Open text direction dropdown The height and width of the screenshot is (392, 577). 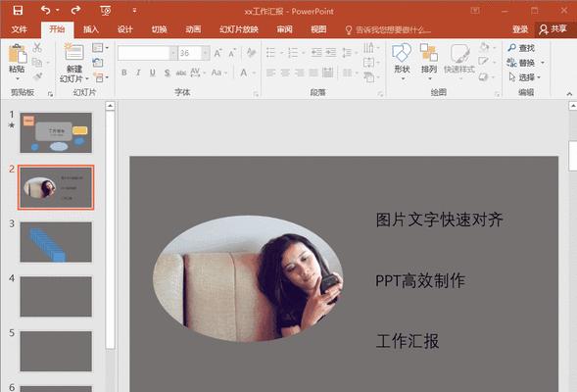point(370,47)
